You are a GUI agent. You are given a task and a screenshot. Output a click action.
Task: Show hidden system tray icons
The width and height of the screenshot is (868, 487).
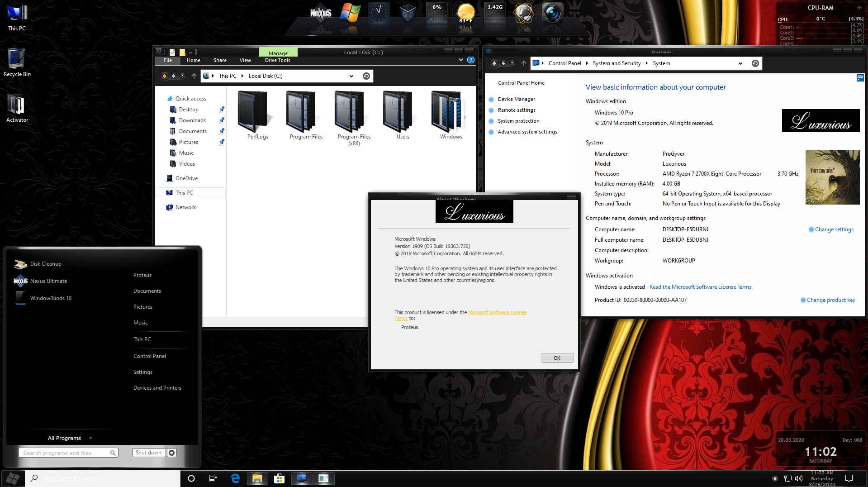(x=775, y=478)
